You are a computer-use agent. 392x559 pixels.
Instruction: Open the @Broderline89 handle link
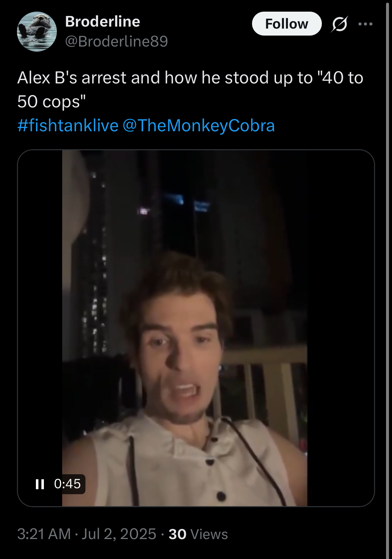116,41
